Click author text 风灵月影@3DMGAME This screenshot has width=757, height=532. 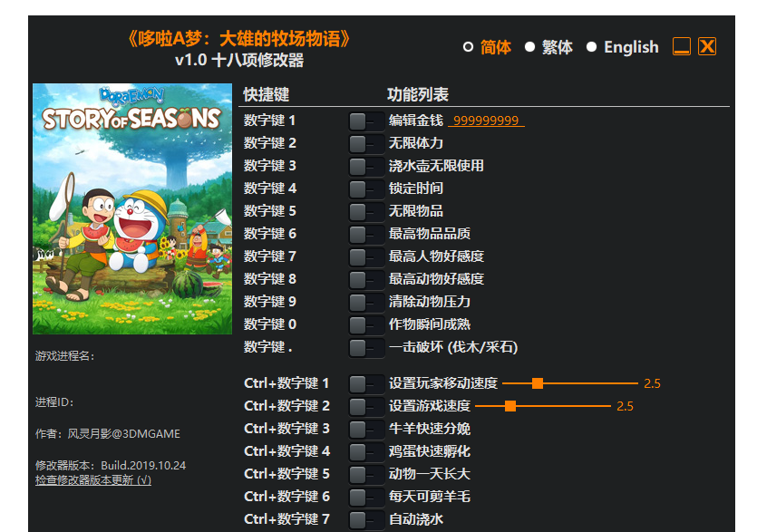(x=123, y=434)
